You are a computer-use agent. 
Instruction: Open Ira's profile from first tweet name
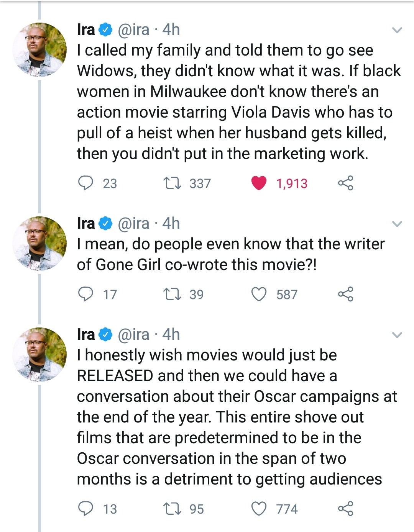point(86,29)
